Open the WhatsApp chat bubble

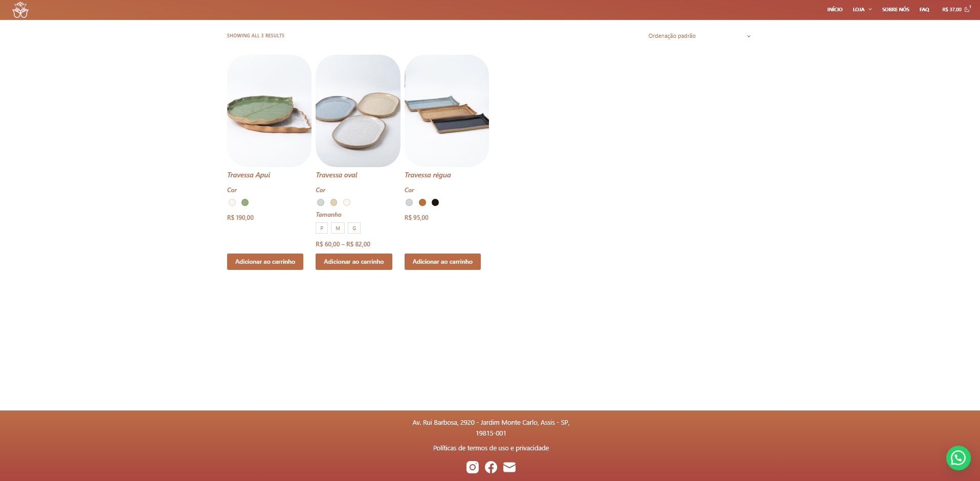[958, 458]
